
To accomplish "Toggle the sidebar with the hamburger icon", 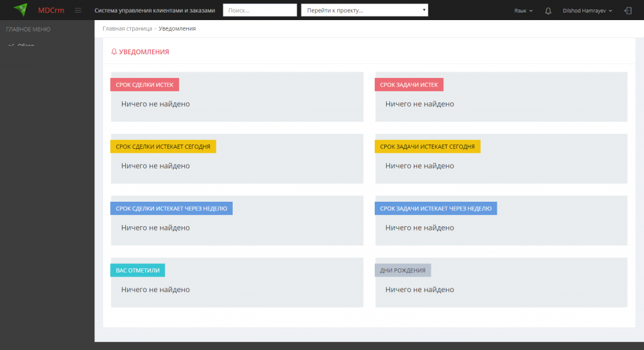I will [78, 11].
